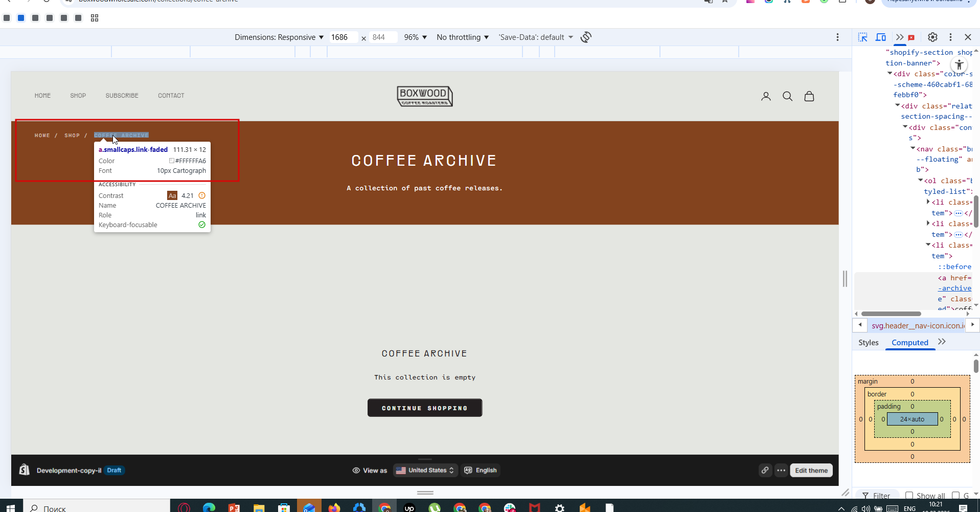Show more style panes chevron beside Computed
Screen dimensions: 980x512
click(x=942, y=342)
